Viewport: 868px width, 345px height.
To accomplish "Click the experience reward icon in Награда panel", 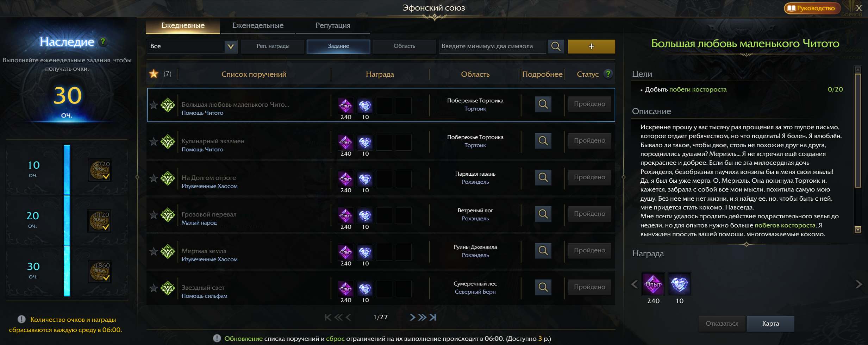I will click(x=653, y=284).
